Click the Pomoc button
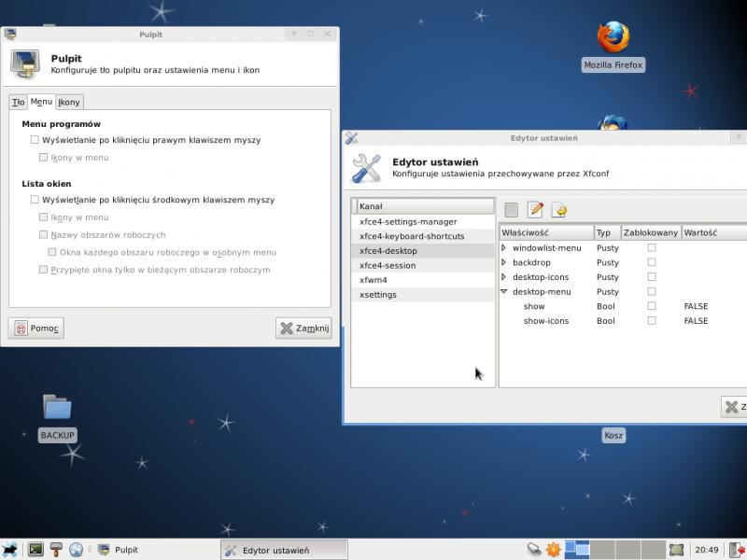This screenshot has width=747, height=560. tap(36, 329)
